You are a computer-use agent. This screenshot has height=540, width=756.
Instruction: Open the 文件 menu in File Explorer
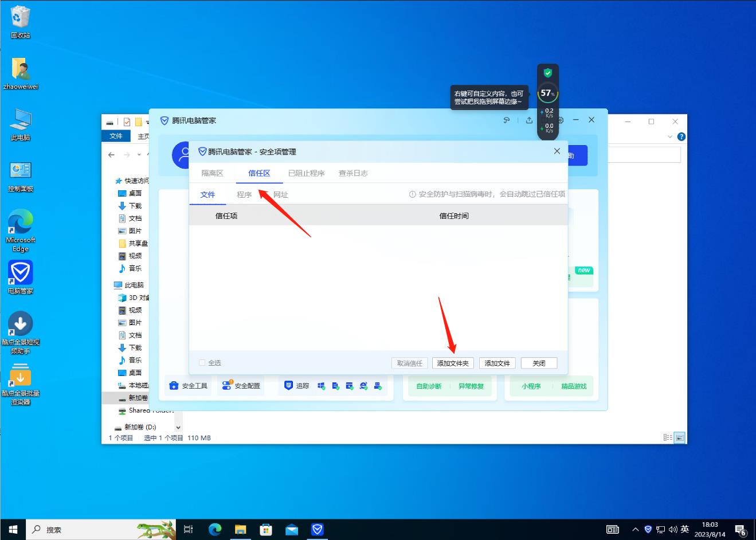pos(116,136)
